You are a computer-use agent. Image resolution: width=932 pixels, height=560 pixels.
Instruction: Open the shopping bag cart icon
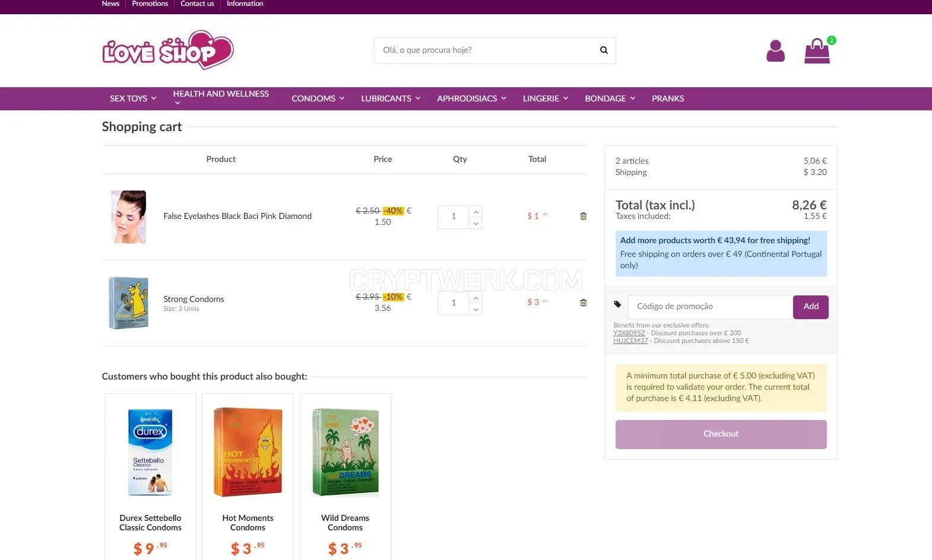click(817, 51)
